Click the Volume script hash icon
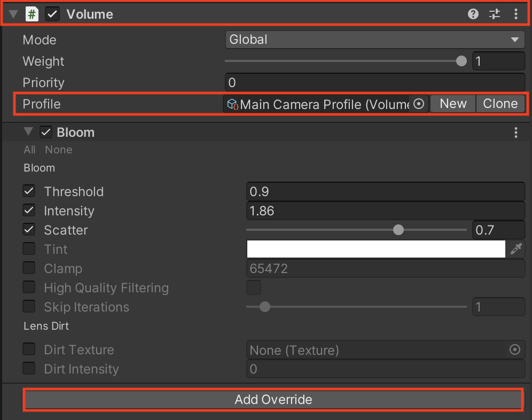Image resolution: width=532 pixels, height=420 pixels. pos(33,14)
